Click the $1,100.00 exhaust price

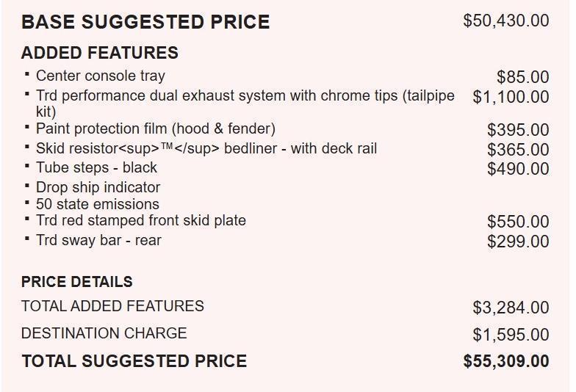pos(511,97)
